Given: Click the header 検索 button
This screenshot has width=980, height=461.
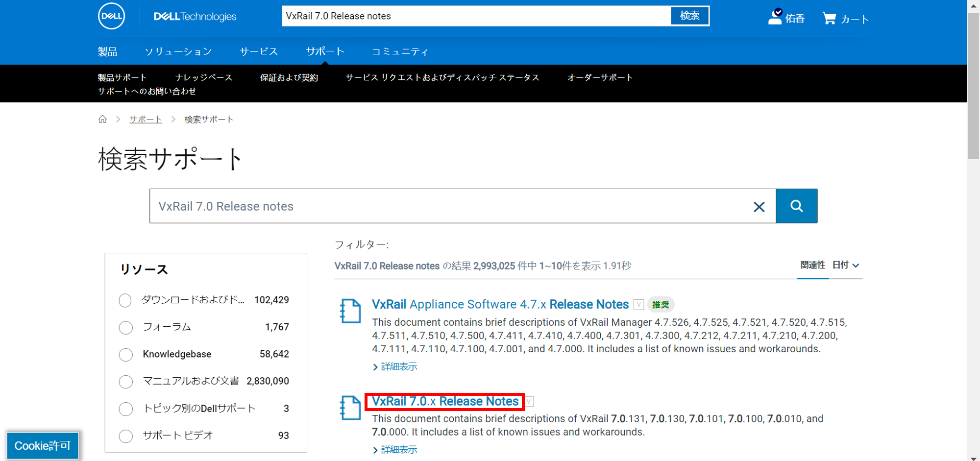Looking at the screenshot, I should tap(689, 16).
